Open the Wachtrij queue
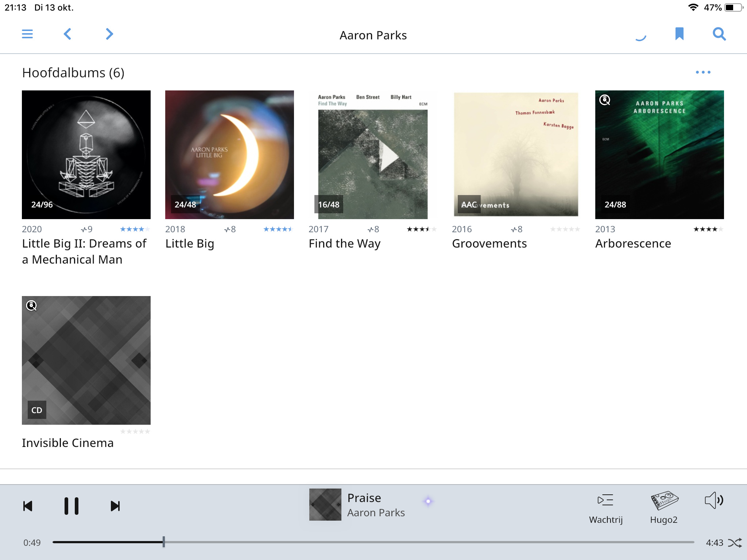The width and height of the screenshot is (747, 560). click(x=605, y=509)
